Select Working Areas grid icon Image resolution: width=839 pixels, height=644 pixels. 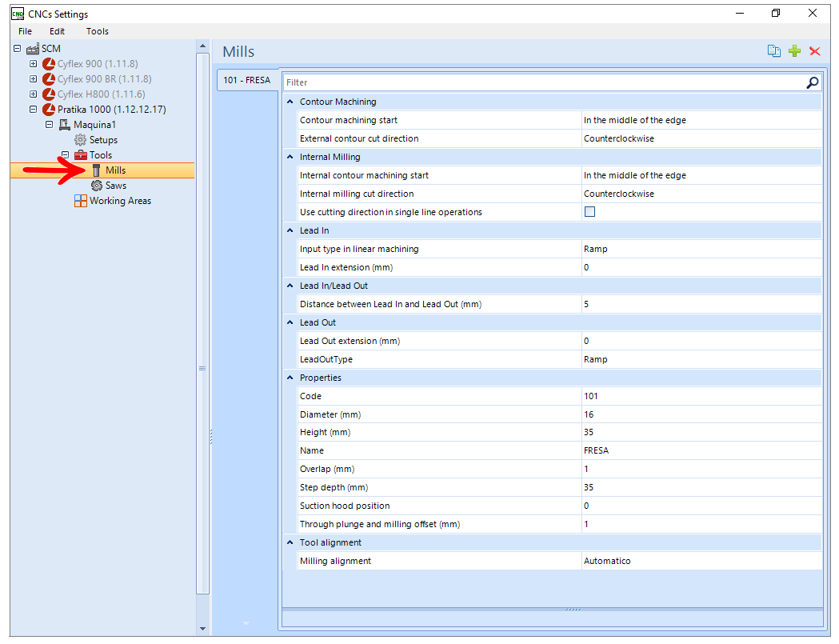(80, 202)
